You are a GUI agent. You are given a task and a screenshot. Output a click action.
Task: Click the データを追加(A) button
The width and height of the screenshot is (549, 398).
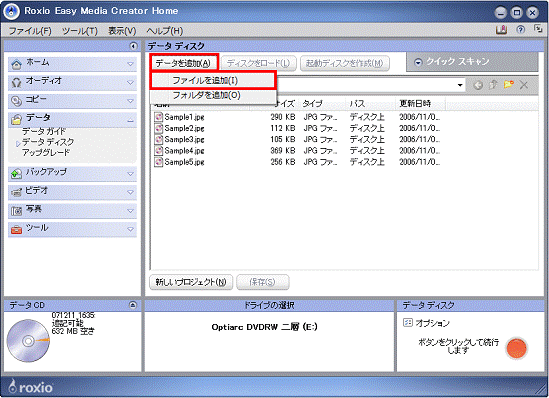pyautogui.click(x=183, y=63)
